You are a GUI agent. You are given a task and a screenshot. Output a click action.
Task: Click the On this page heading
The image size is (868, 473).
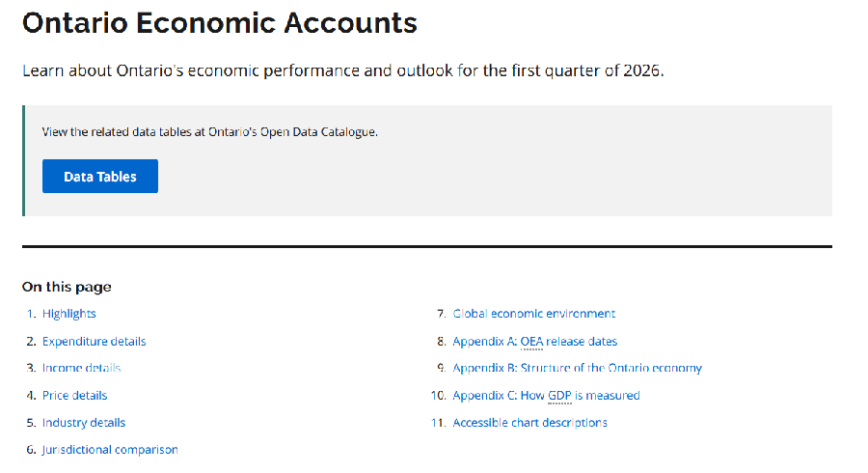tap(67, 287)
